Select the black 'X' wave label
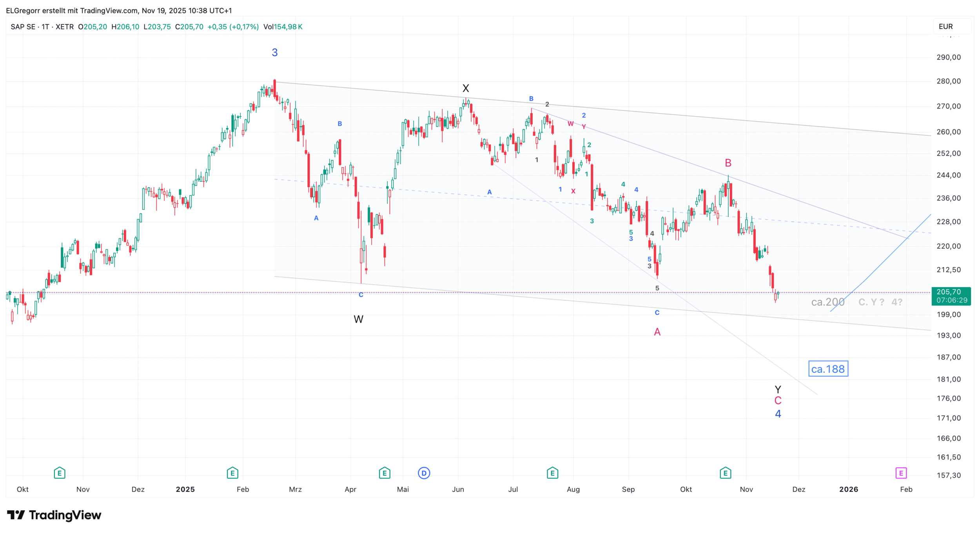 (x=466, y=88)
